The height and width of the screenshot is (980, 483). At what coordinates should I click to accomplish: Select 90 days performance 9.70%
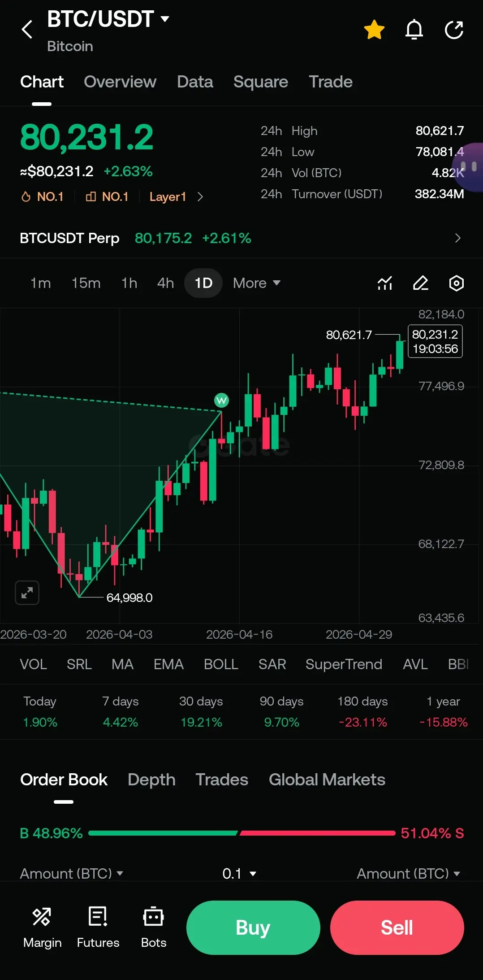282,712
